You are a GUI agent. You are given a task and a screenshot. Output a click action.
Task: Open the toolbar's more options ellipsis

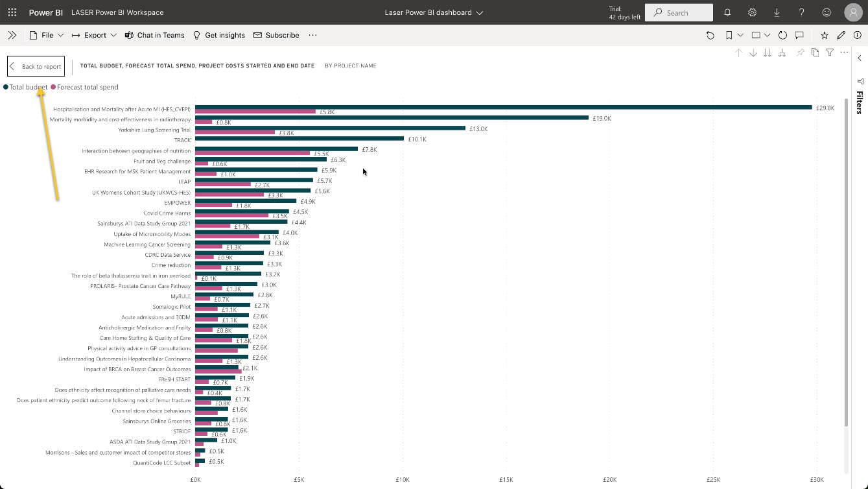click(x=313, y=35)
